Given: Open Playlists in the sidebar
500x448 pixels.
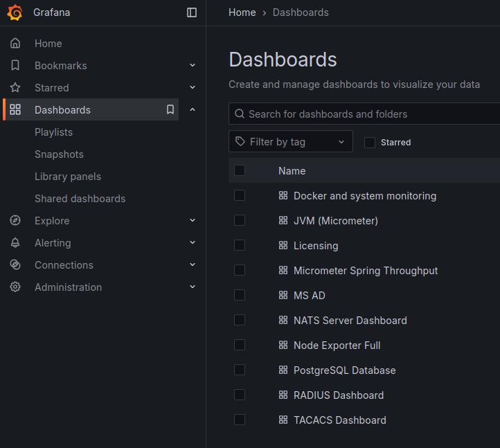Looking at the screenshot, I should coord(53,132).
